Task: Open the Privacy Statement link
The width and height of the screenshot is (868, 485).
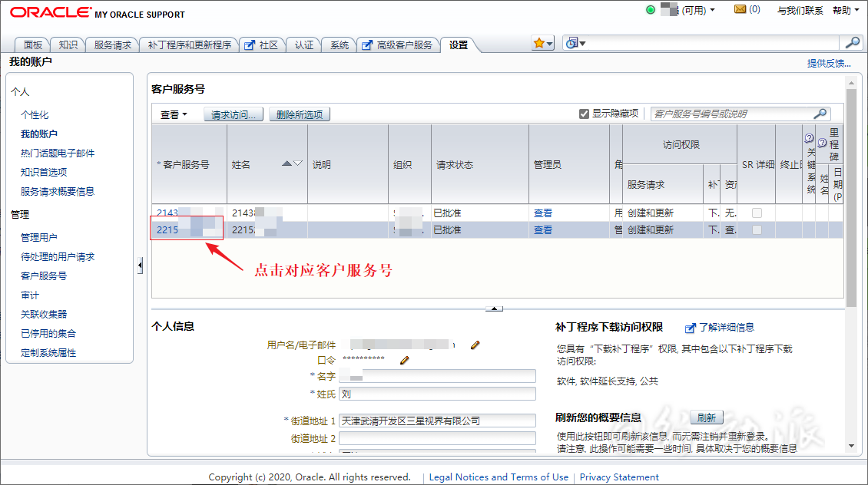Action: (619, 477)
